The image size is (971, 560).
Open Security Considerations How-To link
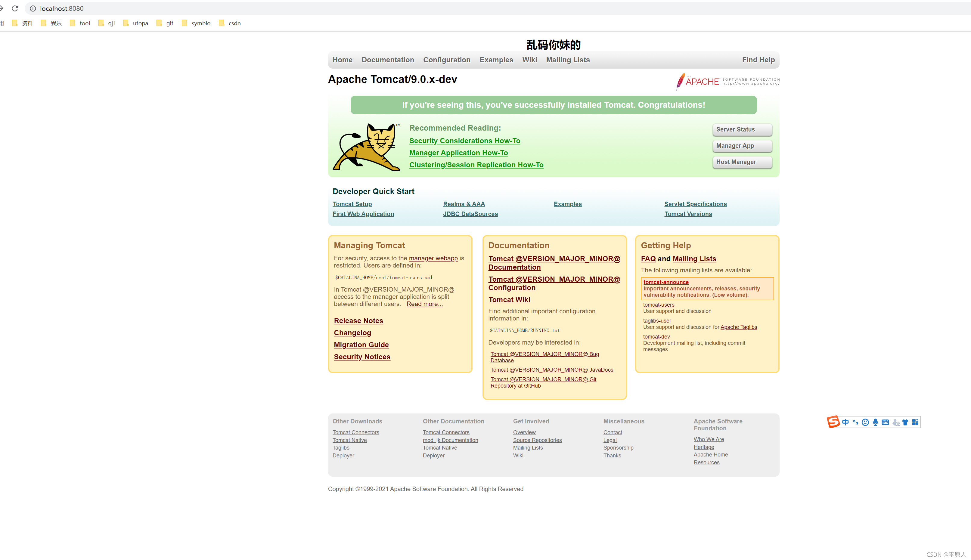[x=464, y=141]
